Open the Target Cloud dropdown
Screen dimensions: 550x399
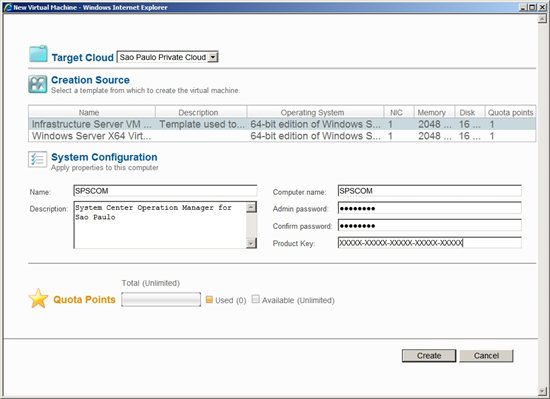tap(213, 57)
